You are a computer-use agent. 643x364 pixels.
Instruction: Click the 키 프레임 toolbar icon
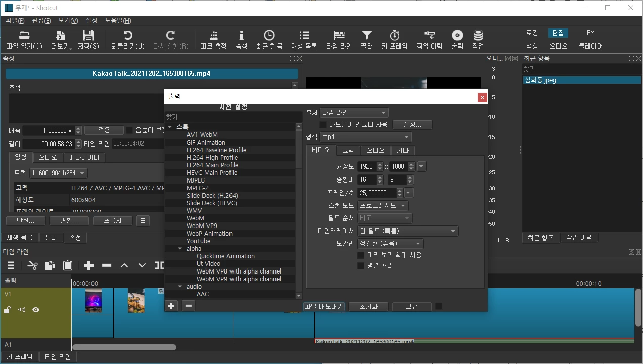[394, 39]
